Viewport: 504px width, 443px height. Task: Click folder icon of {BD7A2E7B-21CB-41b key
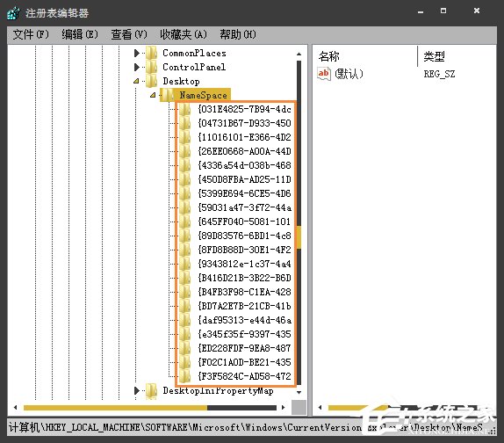tap(184, 306)
